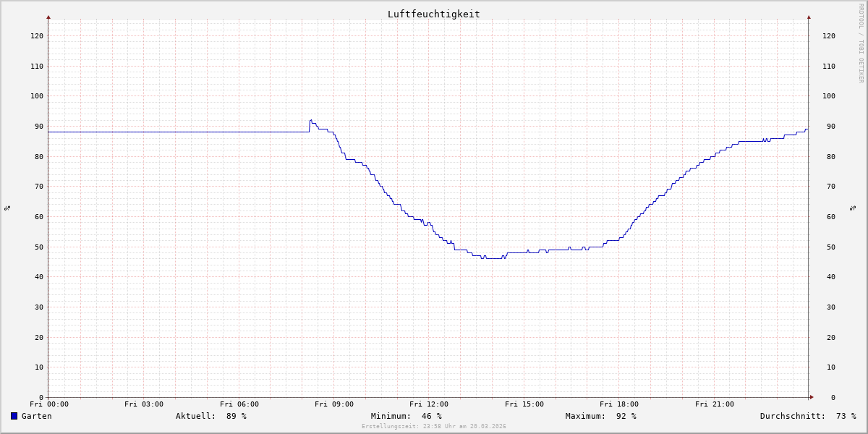Click the left y-axis label '90'
The width and height of the screenshot is (868, 434).
(39, 126)
